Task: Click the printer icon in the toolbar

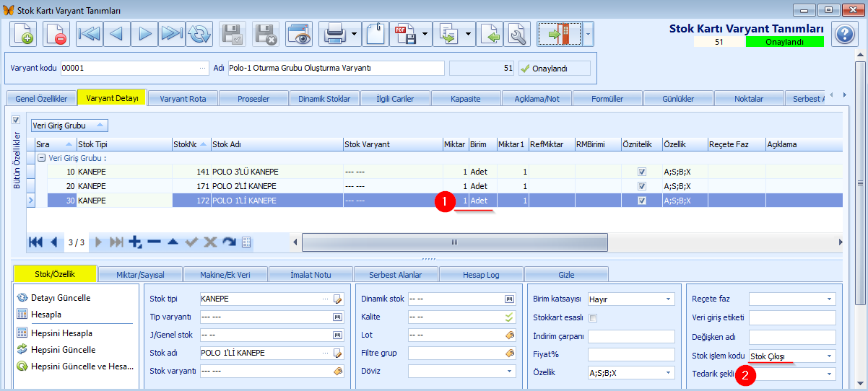Action: 334,34
